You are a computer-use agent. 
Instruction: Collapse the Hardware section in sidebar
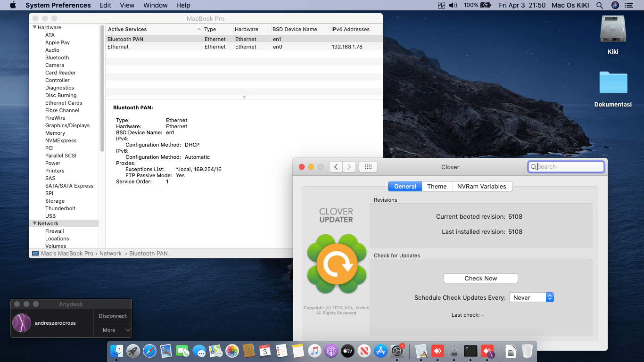(34, 27)
